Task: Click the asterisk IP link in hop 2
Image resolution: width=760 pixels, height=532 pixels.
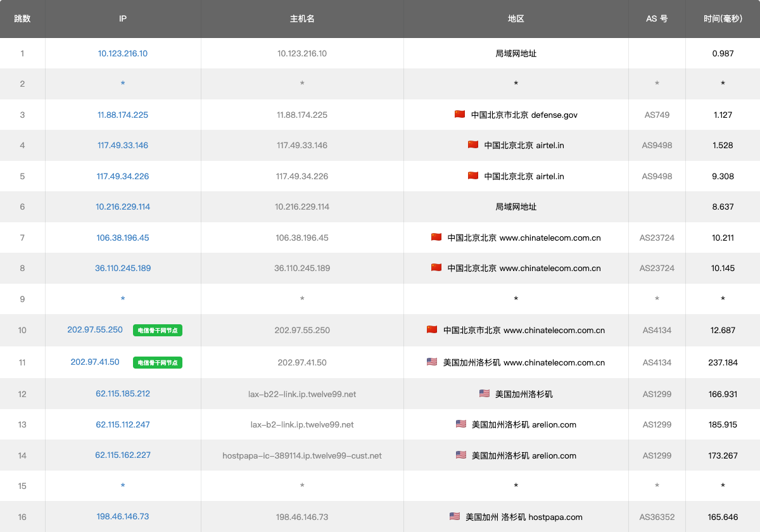Action: 123,84
